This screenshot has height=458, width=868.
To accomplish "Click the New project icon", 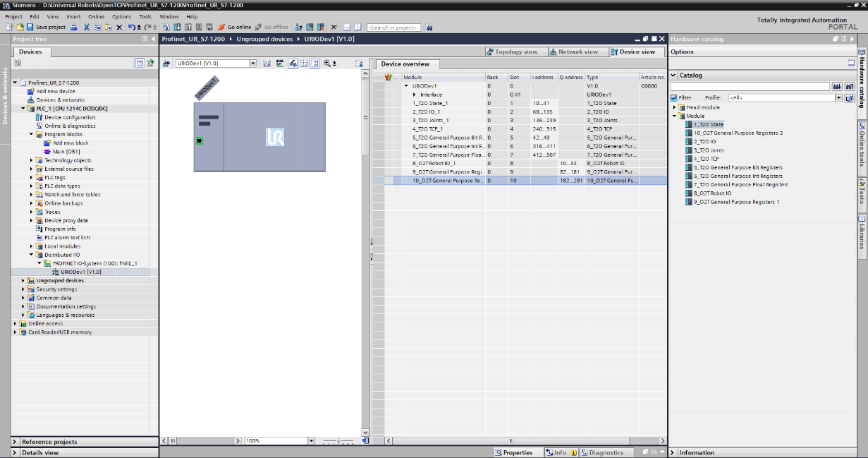I will [11, 27].
